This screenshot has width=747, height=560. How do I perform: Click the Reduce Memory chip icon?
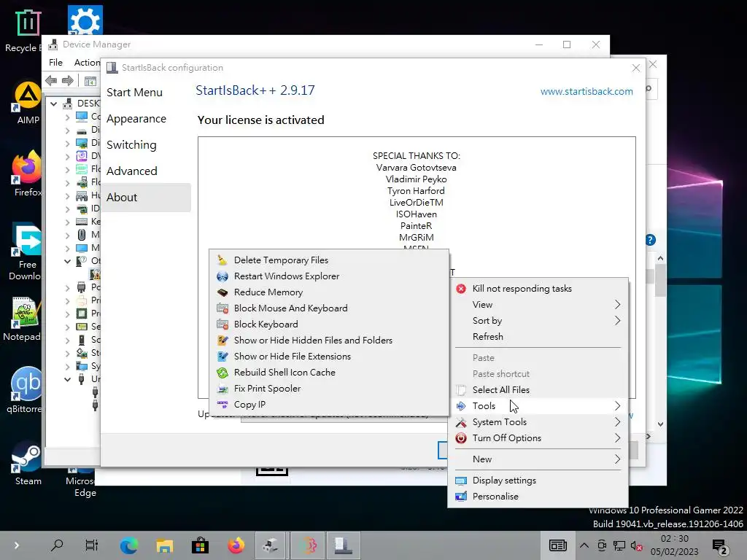(x=222, y=292)
